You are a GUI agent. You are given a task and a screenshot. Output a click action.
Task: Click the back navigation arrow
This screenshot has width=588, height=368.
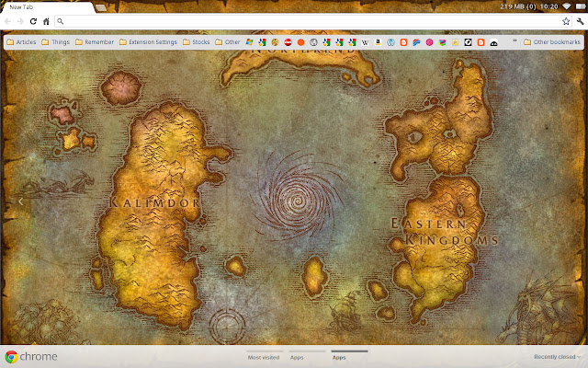pyautogui.click(x=7, y=21)
